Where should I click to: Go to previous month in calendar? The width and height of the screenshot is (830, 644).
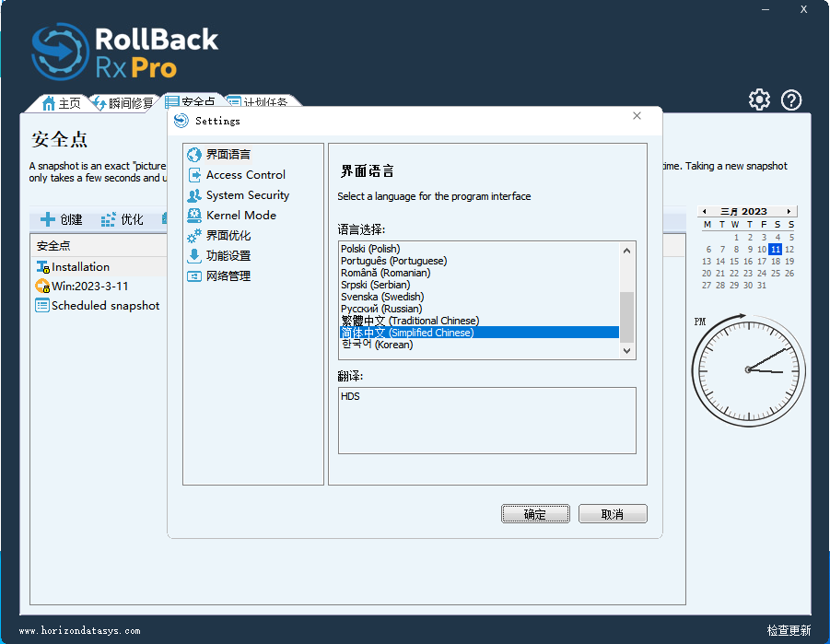704,211
